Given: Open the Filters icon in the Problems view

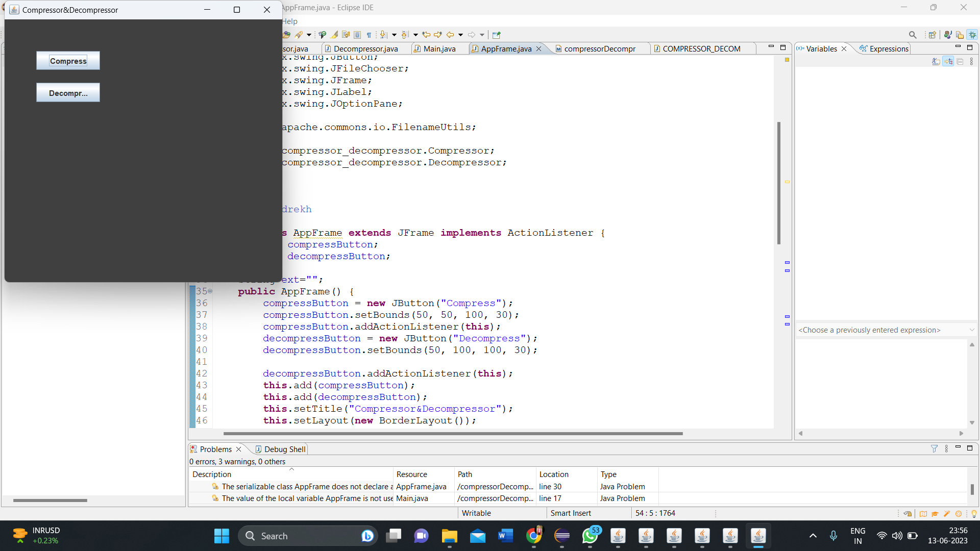Looking at the screenshot, I should [x=935, y=449].
